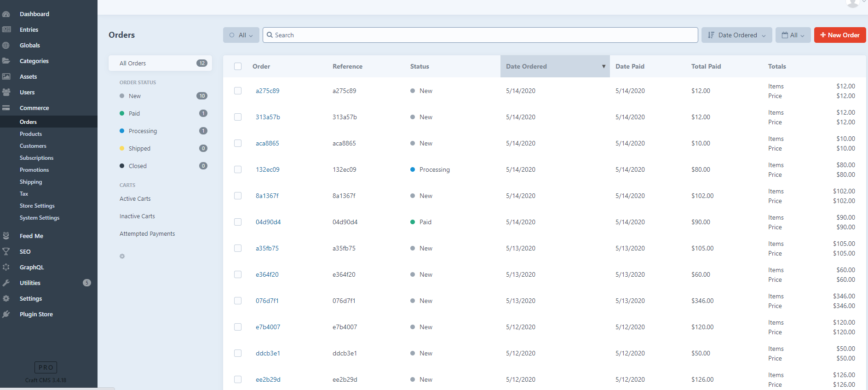The height and width of the screenshot is (390, 868).
Task: Open order 132ec09 link
Action: tap(268, 169)
